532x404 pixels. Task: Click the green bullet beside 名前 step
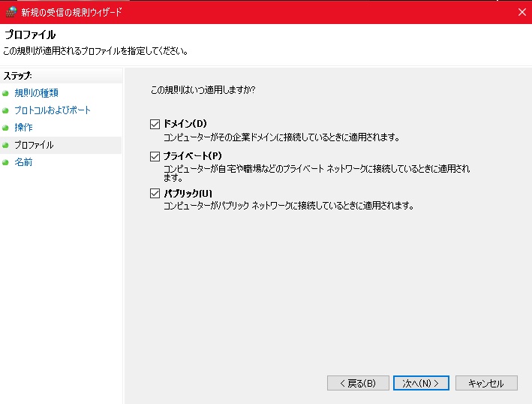[x=6, y=162]
